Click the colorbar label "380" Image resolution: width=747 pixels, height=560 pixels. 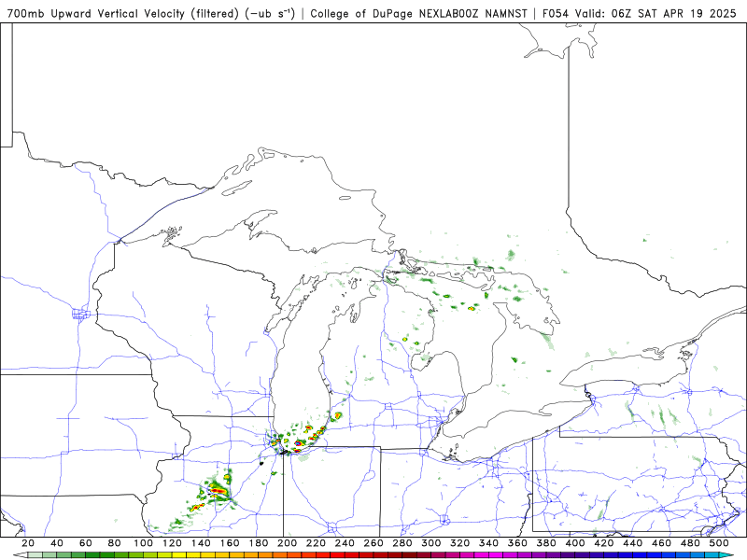tap(546, 543)
